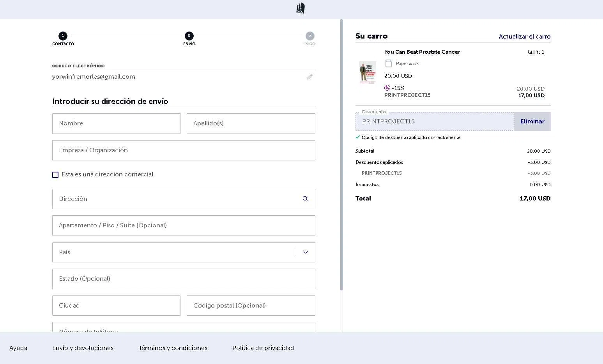Open Política de privacidad link
Image resolution: width=603 pixels, height=364 pixels.
click(x=263, y=348)
